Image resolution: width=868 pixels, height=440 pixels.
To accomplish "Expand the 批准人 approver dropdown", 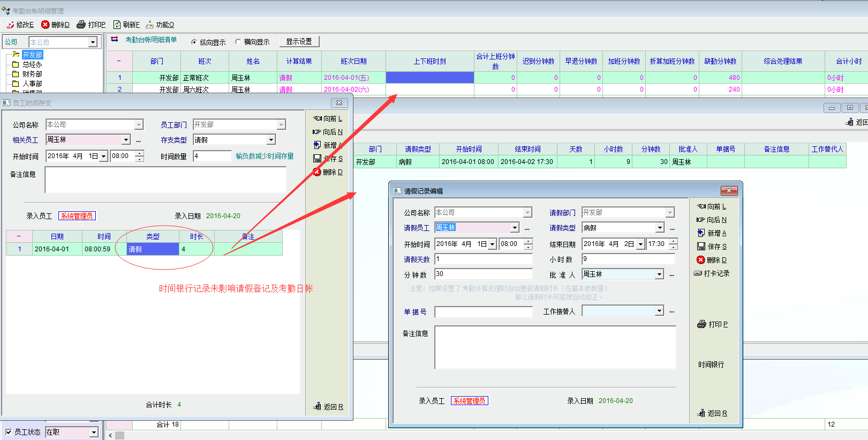I will pos(659,274).
